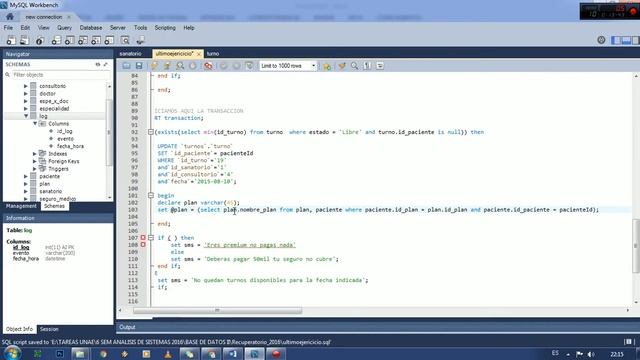
Task: Expand the Indexes node
Action: click(35, 153)
